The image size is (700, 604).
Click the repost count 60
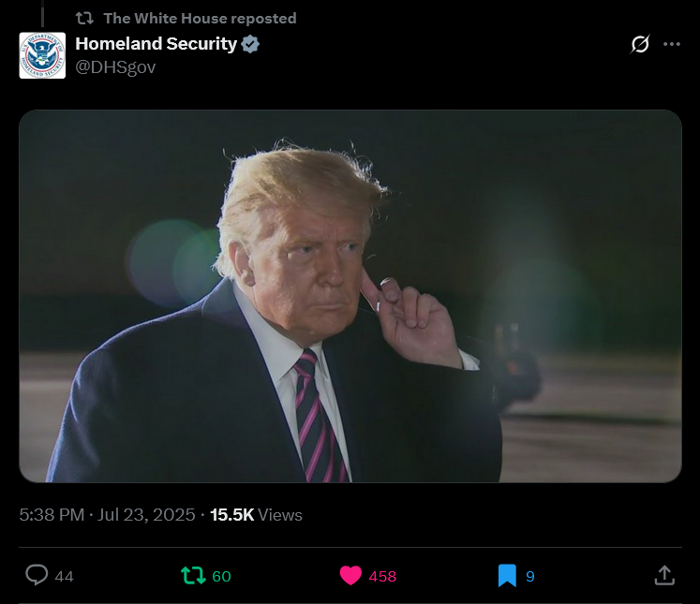click(x=221, y=576)
